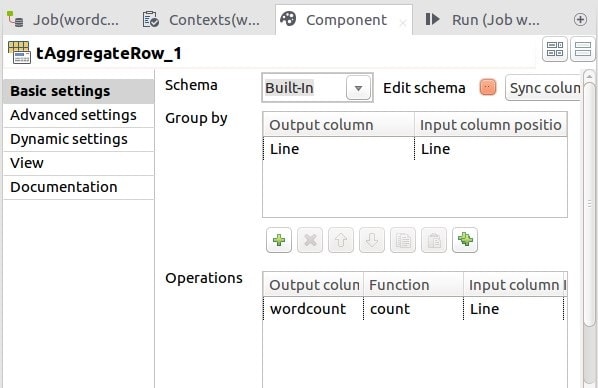Screen dimensions: 598x388
Task: Click the move row up arrow icon
Action: tap(341, 240)
